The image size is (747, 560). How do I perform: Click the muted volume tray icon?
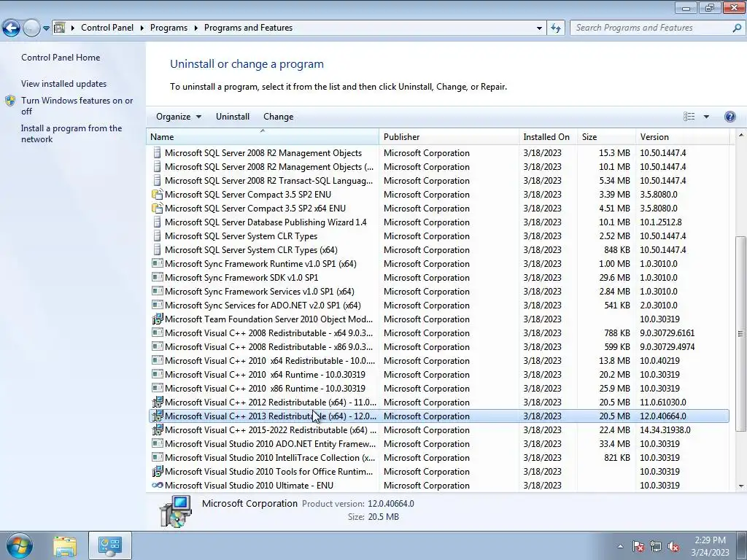(x=673, y=546)
